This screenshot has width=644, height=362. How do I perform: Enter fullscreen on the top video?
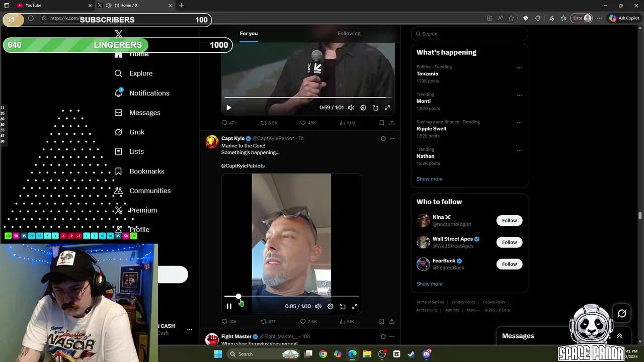(x=387, y=108)
